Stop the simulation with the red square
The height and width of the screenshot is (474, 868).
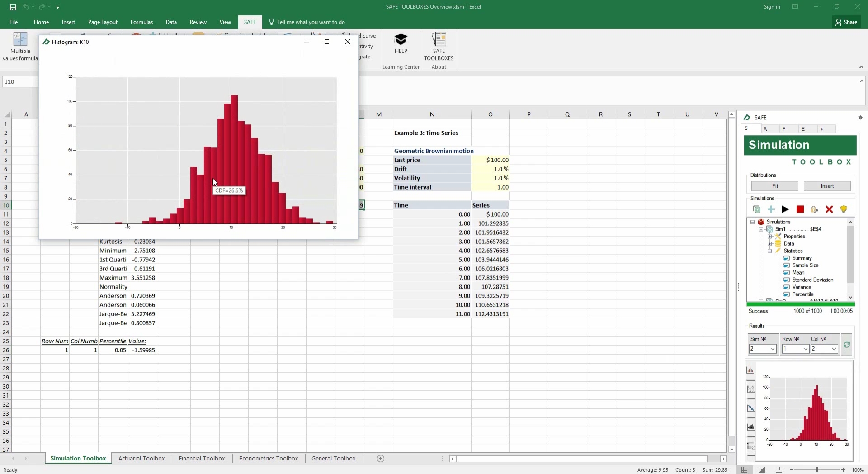pos(800,209)
